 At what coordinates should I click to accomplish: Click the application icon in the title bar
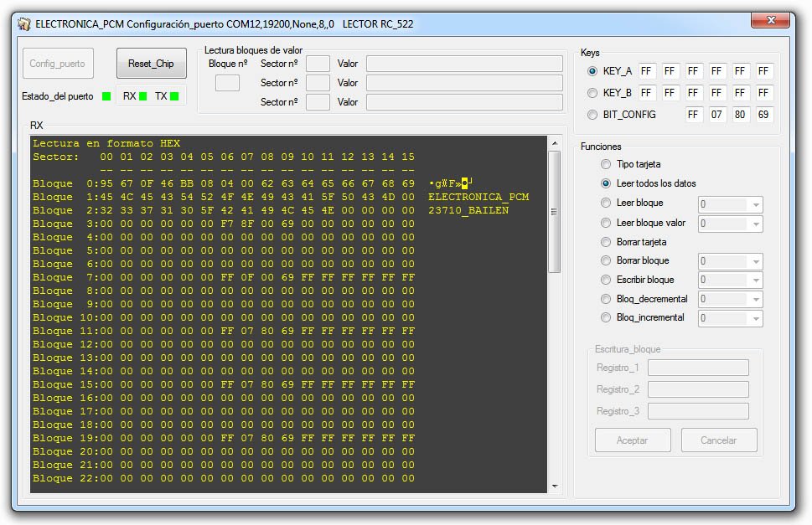[25, 24]
